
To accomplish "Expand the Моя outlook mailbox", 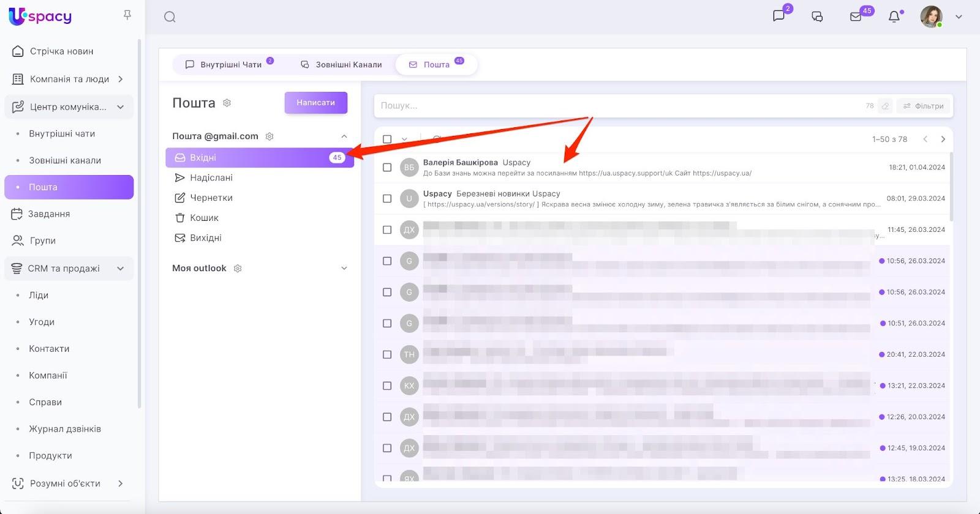I will point(344,269).
